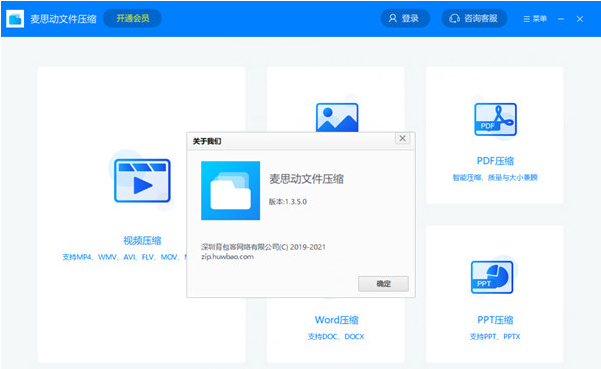Minimize the main application window

[561, 19]
